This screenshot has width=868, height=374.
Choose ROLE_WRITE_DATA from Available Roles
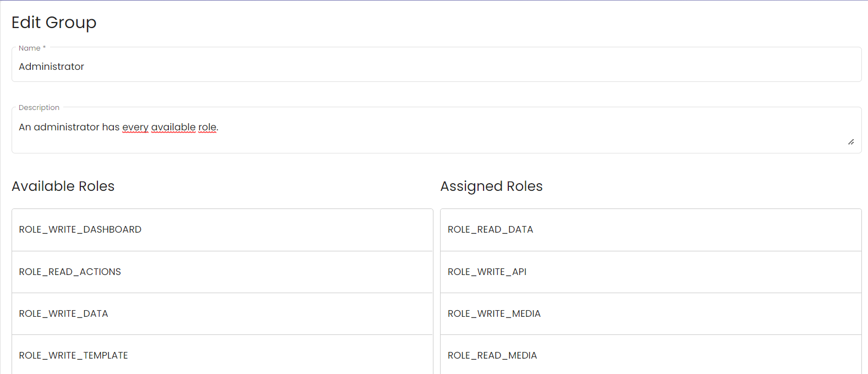[x=222, y=313]
